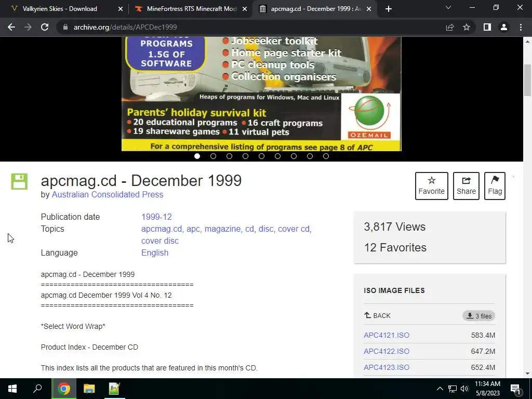
Task: Select the second carousel dot
Action: (213, 156)
